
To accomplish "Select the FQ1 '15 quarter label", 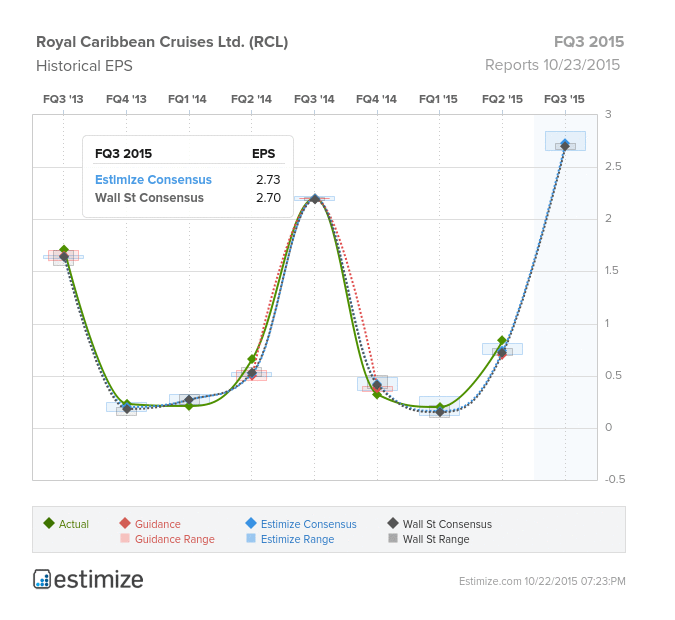I will (439, 99).
